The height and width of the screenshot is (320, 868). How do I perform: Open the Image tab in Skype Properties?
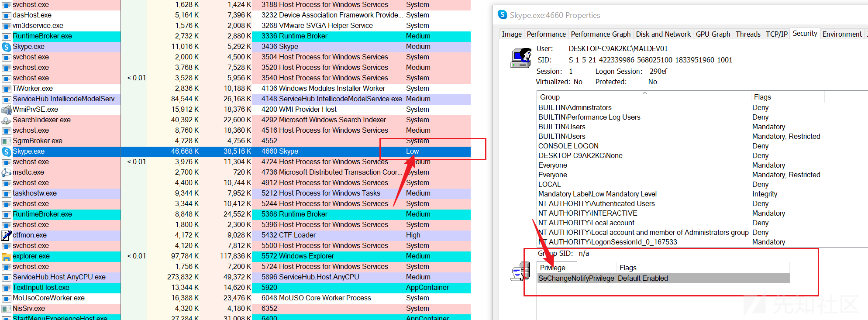tap(512, 34)
